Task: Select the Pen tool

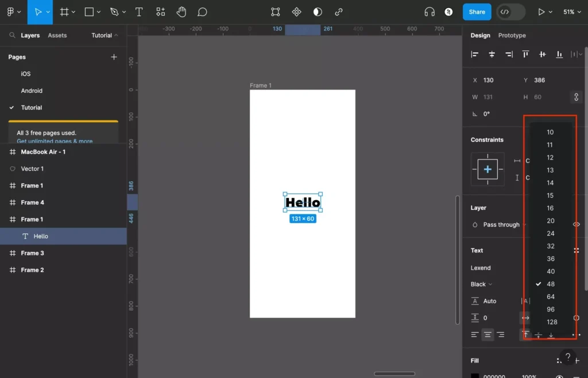Action: [114, 12]
